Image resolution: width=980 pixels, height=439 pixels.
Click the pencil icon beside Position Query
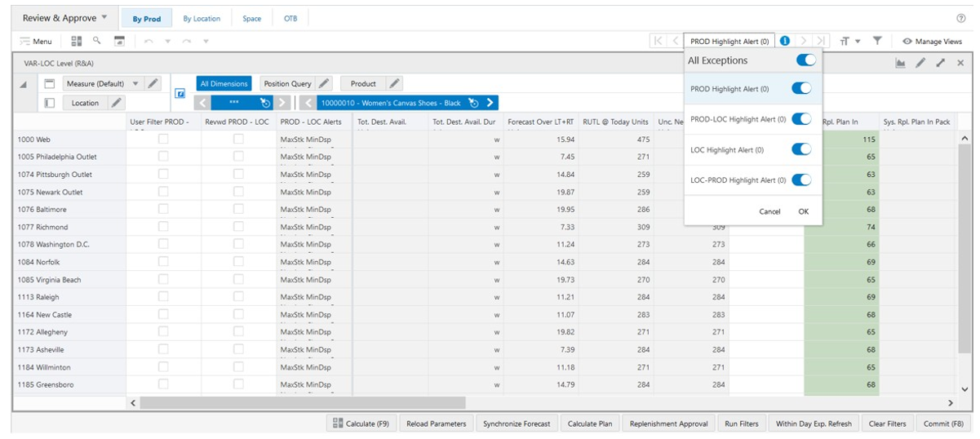[324, 83]
